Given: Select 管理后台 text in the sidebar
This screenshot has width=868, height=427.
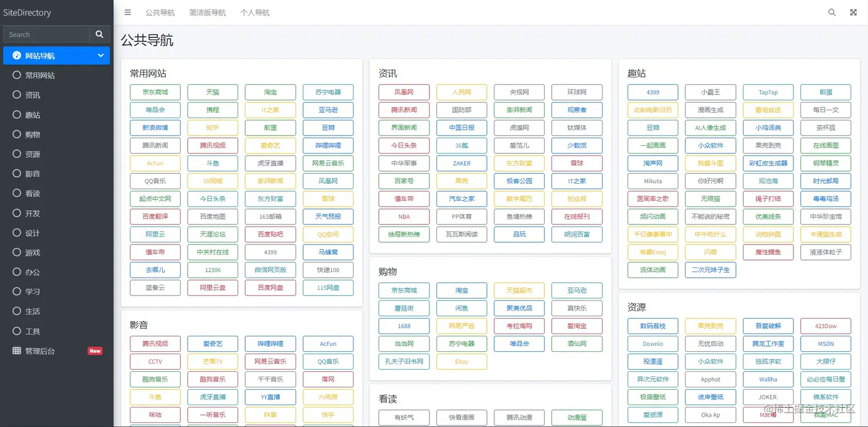Looking at the screenshot, I should pyautogui.click(x=40, y=351).
